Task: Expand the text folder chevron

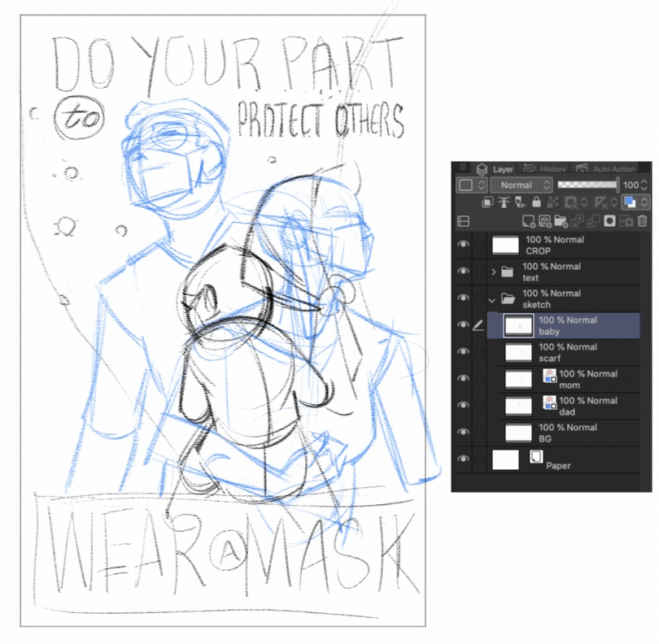Action: tap(493, 272)
